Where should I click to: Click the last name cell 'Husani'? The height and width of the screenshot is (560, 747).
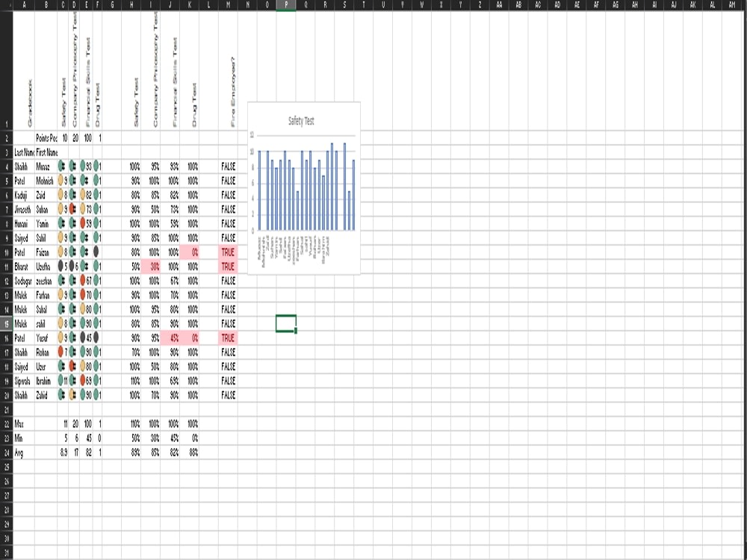24,223
